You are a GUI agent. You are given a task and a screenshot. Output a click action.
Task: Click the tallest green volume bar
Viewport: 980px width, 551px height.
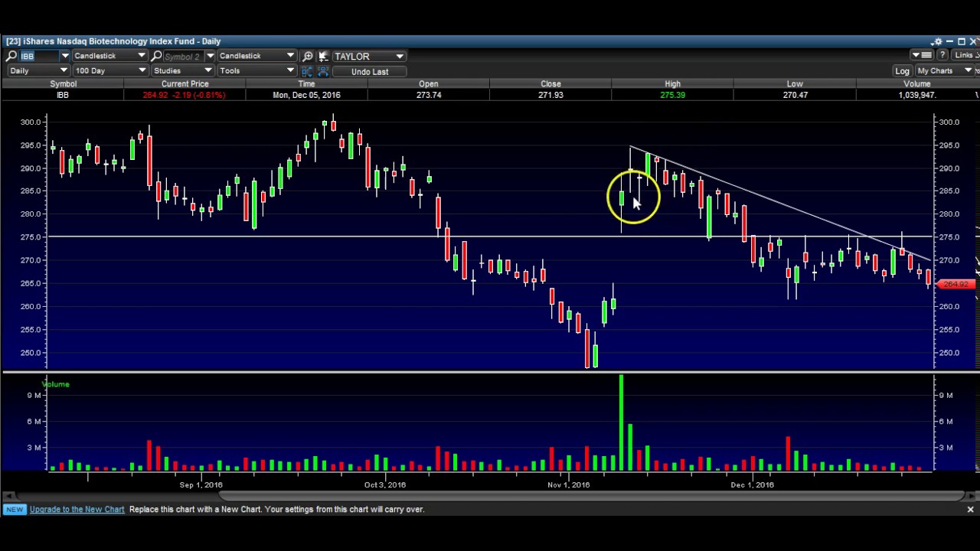[621, 422]
